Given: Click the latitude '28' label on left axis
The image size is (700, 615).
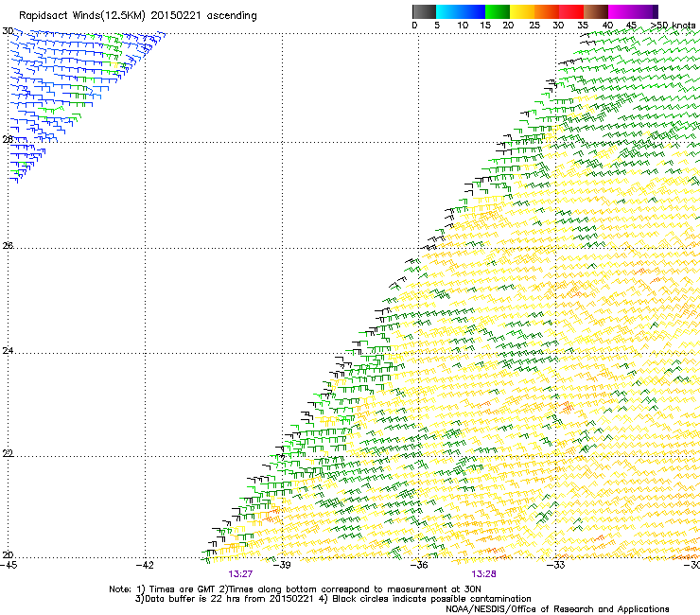Looking at the screenshot, I should click(8, 139).
